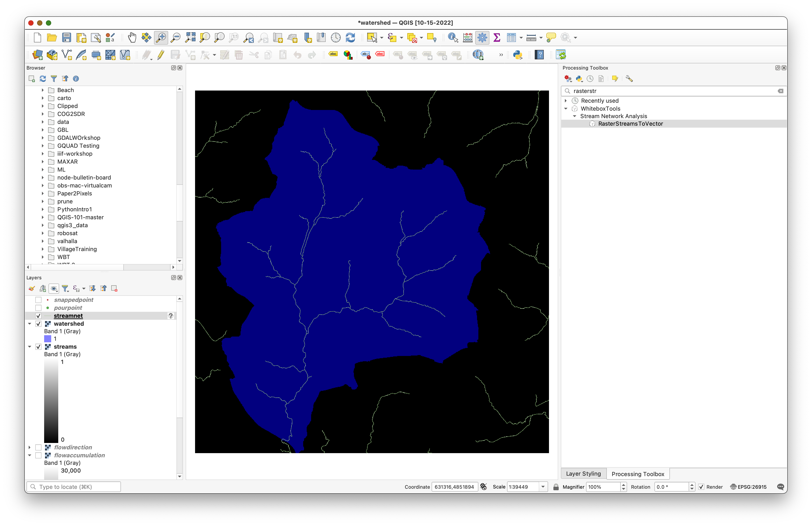This screenshot has height=526, width=812.
Task: Expand the flowdirection layer legend
Action: [29, 447]
